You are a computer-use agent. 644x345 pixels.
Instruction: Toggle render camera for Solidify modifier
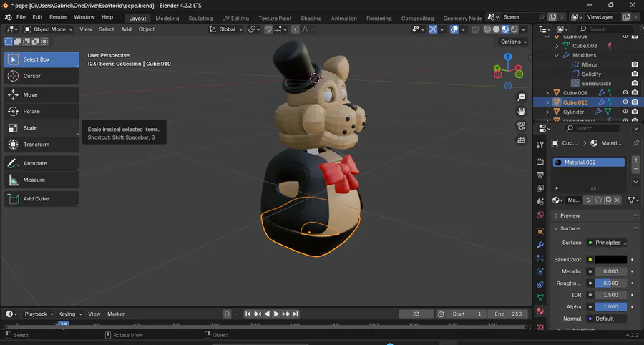point(635,74)
